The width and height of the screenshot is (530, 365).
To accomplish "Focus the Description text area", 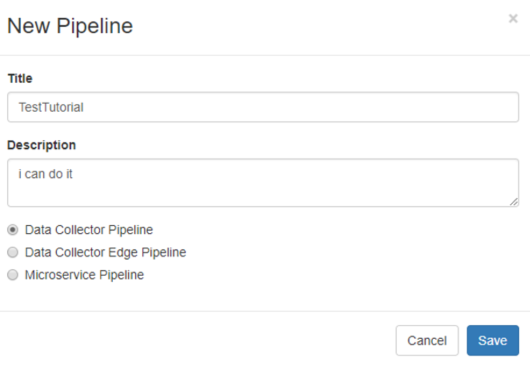I will pos(263,182).
